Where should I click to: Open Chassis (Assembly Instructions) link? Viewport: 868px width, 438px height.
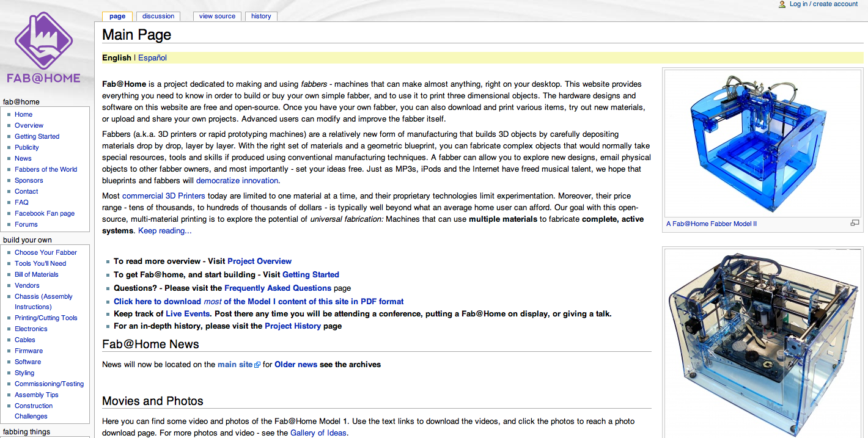pyautogui.click(x=43, y=302)
